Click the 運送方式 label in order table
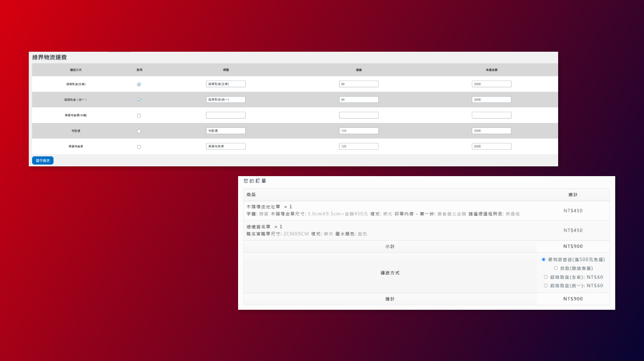The height and width of the screenshot is (361, 644). pyautogui.click(x=390, y=273)
